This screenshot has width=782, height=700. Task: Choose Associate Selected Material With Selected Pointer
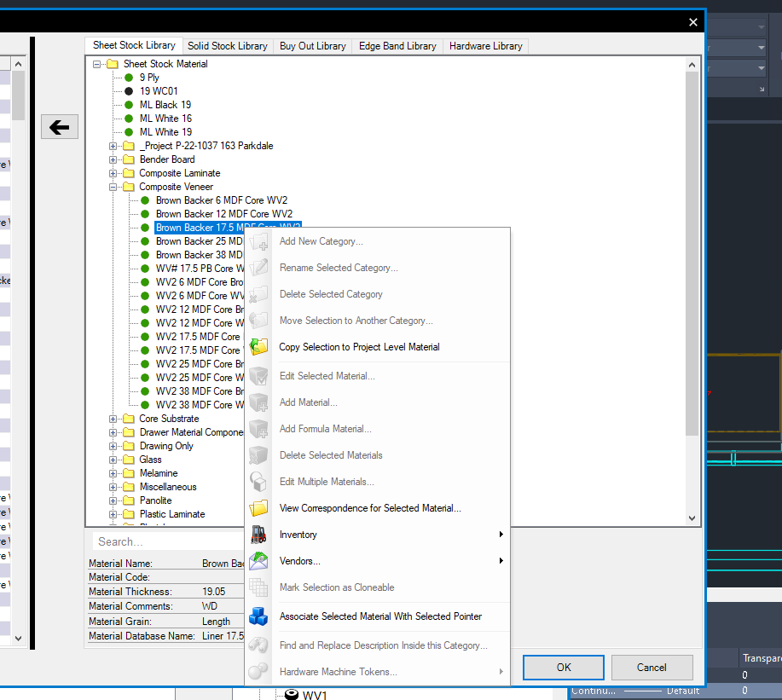click(378, 616)
